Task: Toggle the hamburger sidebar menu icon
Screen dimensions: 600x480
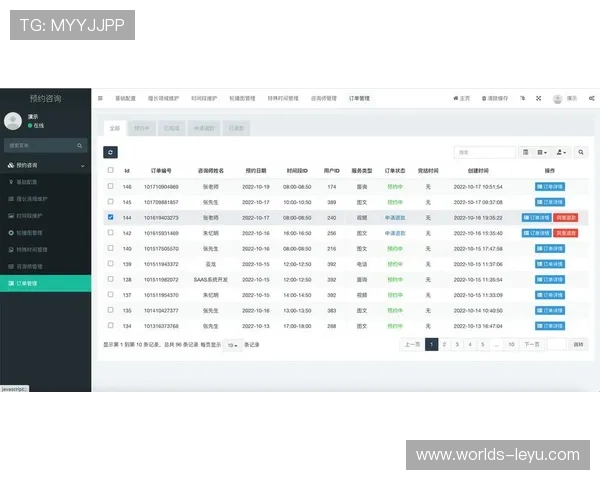Action: point(100,98)
